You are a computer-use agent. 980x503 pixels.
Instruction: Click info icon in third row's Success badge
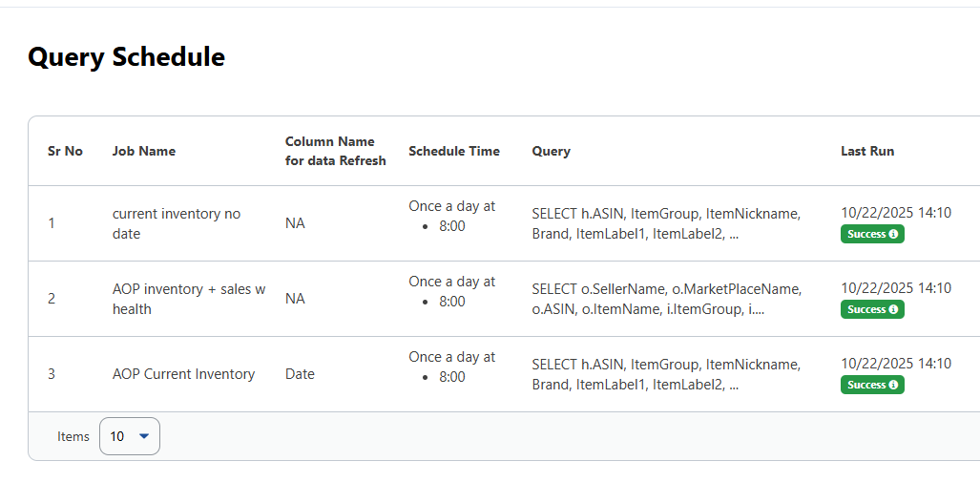[893, 385]
